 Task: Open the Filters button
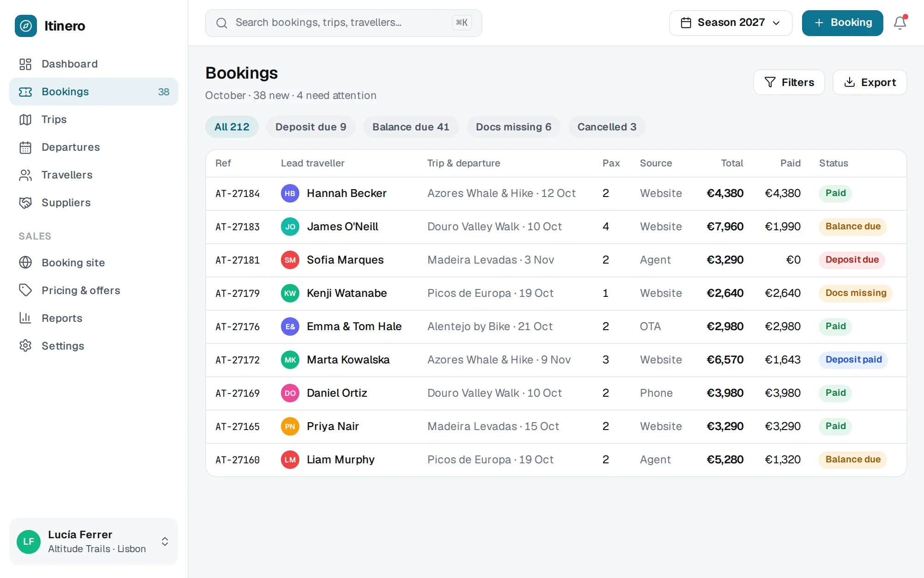[789, 82]
